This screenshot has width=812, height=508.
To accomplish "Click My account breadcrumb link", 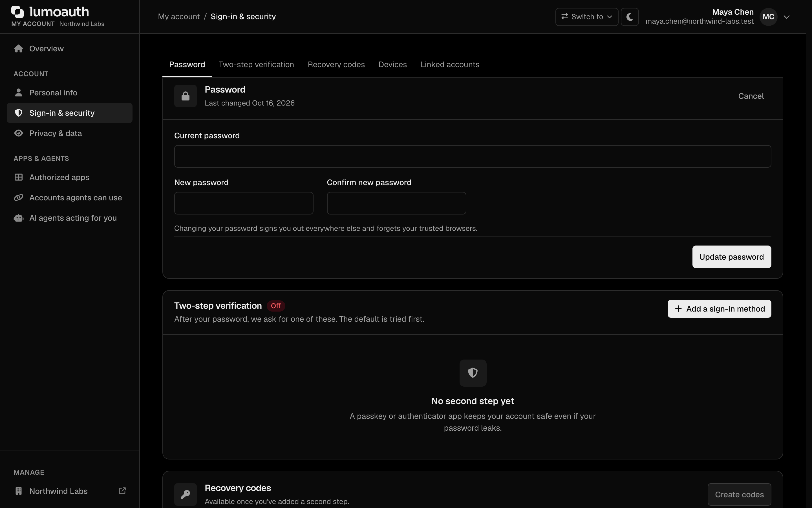I will coord(179,16).
